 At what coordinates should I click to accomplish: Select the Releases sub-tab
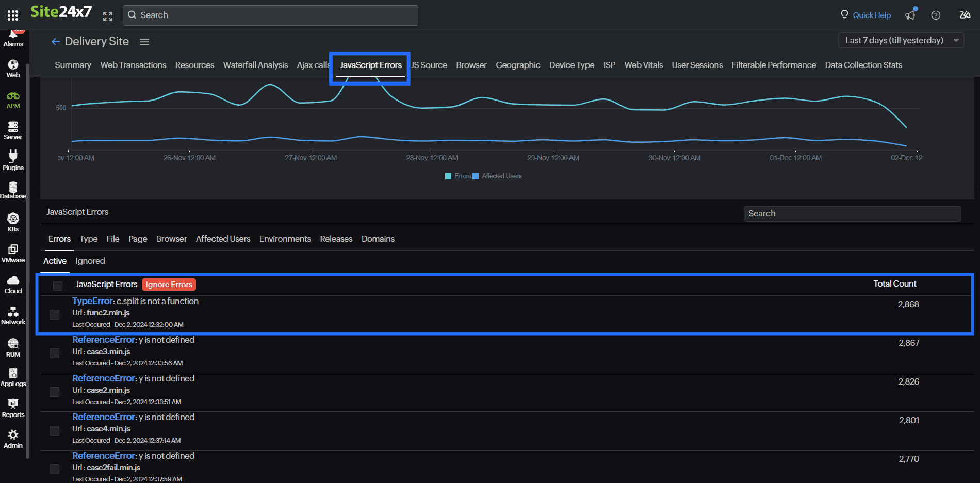click(336, 239)
